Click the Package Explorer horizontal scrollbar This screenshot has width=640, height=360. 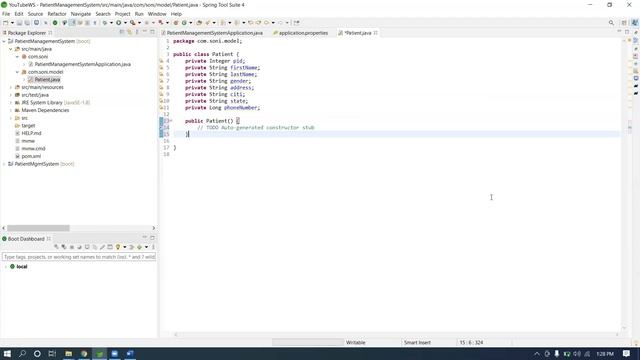(x=38, y=228)
